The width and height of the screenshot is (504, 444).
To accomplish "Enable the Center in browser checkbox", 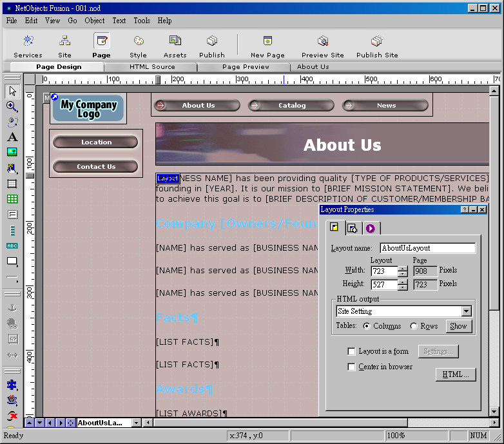I will click(x=352, y=367).
